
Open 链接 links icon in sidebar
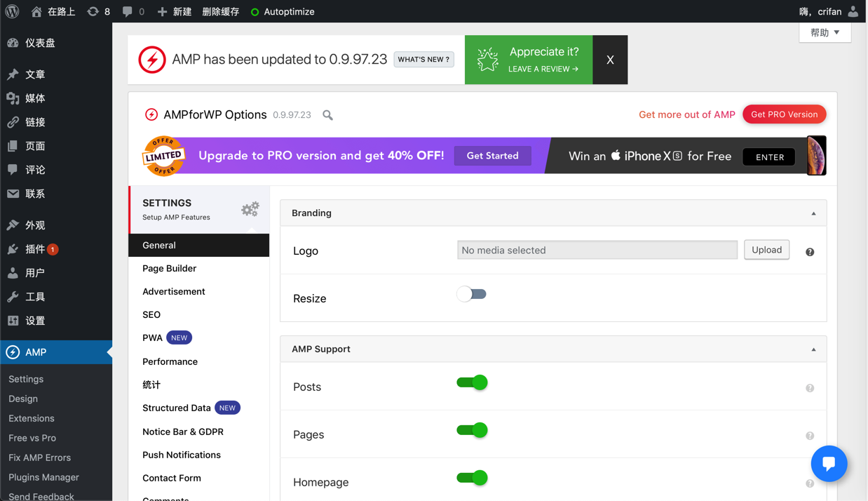point(13,122)
